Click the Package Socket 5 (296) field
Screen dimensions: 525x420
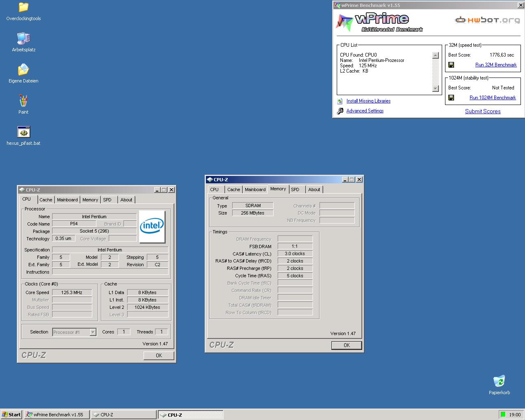(94, 231)
